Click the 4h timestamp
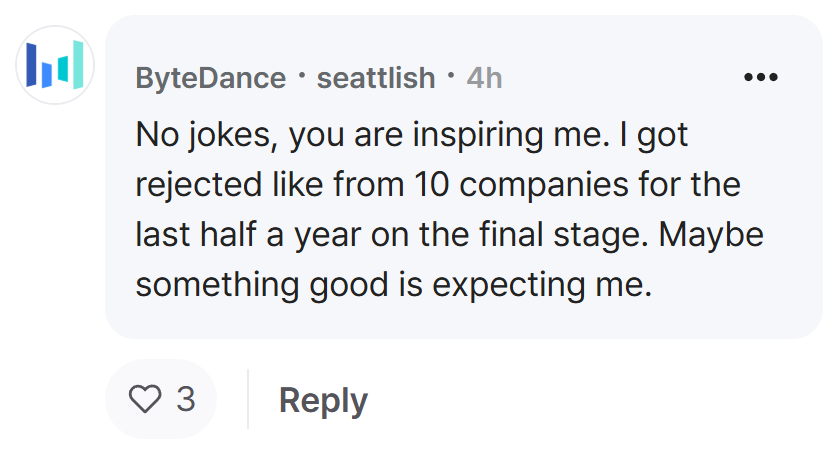The height and width of the screenshot is (465, 835). pyautogui.click(x=485, y=78)
